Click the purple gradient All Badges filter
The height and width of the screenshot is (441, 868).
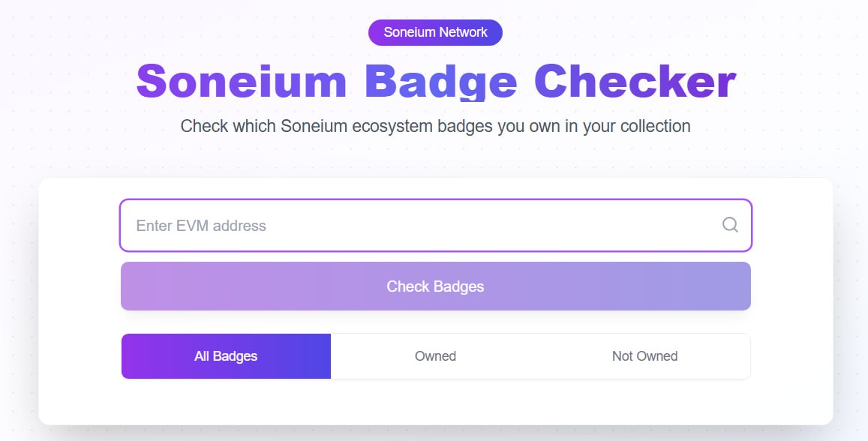pos(226,356)
